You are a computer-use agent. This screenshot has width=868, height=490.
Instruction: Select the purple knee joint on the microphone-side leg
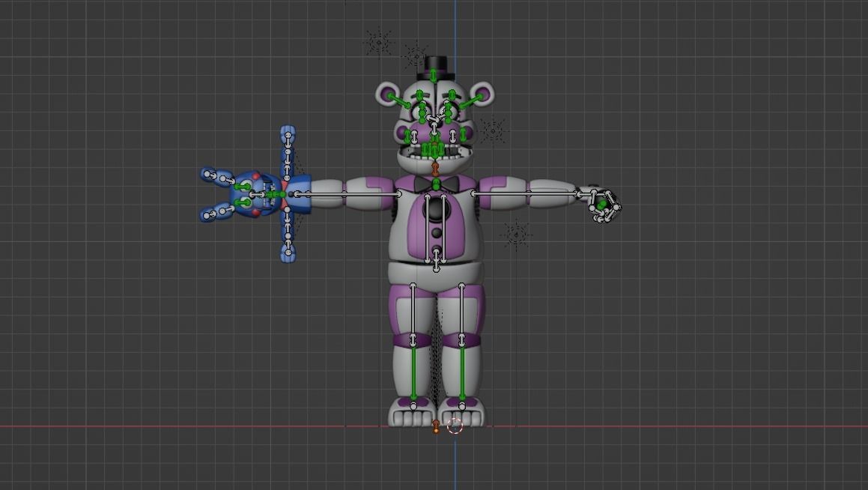click(x=462, y=340)
